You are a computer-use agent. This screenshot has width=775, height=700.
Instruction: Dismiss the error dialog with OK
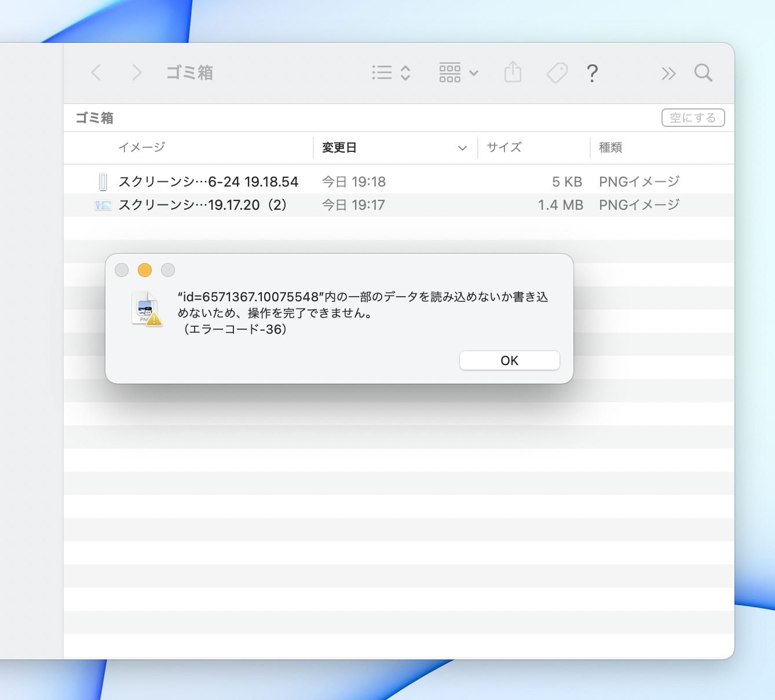[510, 360]
